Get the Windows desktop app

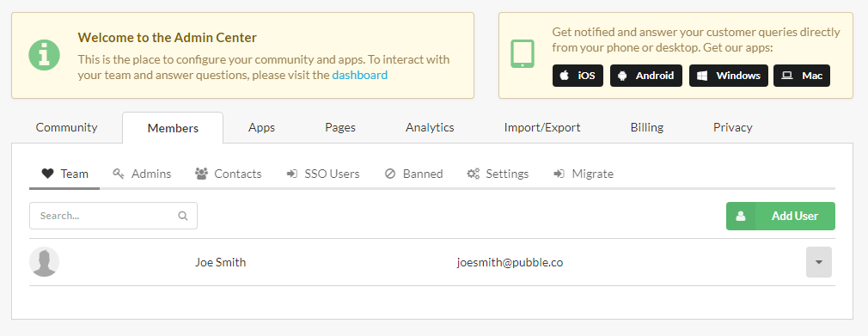(x=729, y=76)
